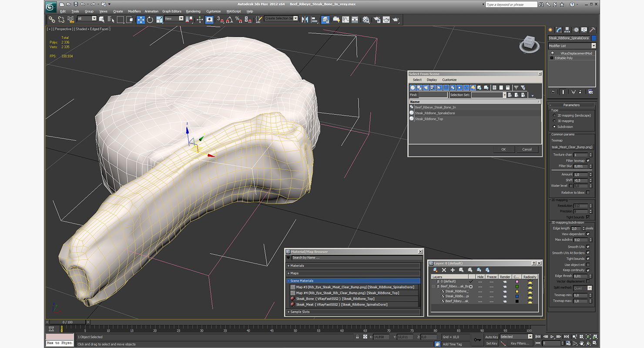Activate the Select and Move tool
The width and height of the screenshot is (644, 348).
[141, 20]
